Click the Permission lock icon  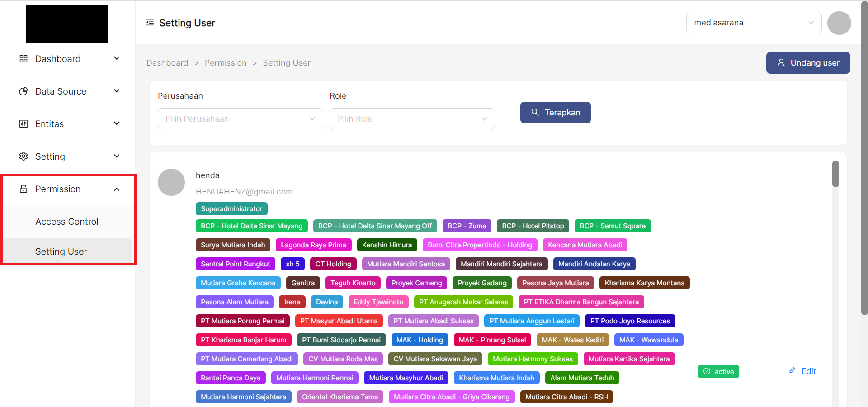click(x=24, y=189)
